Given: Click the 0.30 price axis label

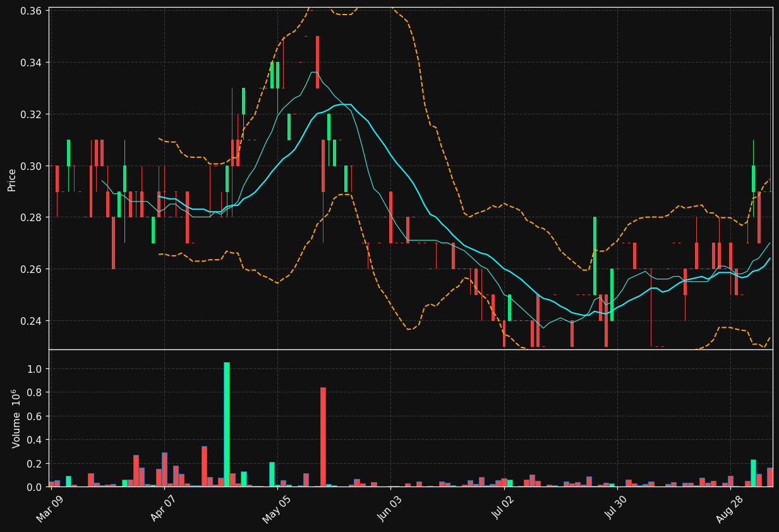Looking at the screenshot, I should coord(32,166).
